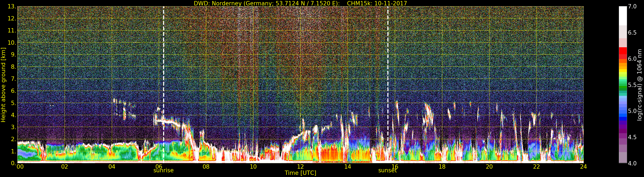Click time axis tick "02"
644x177 pixels.
tap(65, 167)
